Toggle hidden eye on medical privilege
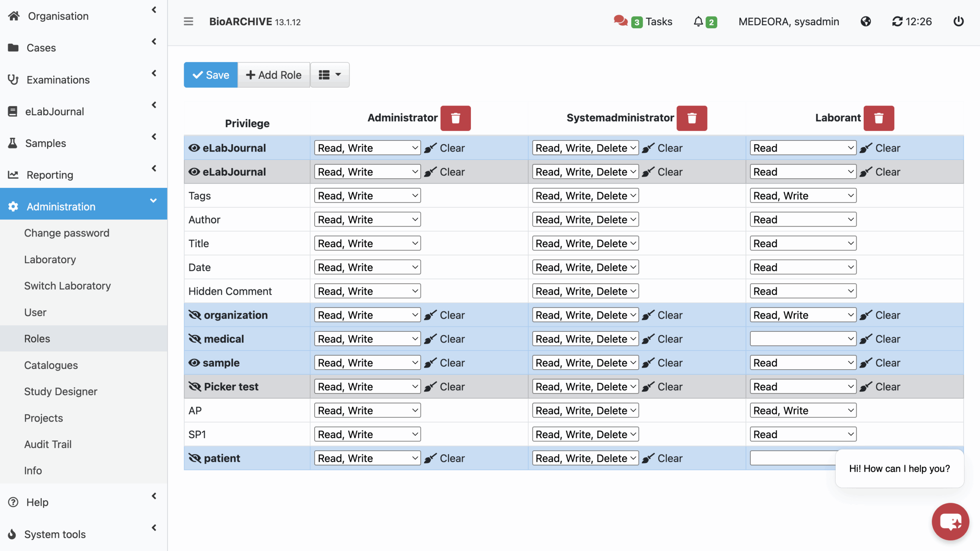 pos(195,339)
